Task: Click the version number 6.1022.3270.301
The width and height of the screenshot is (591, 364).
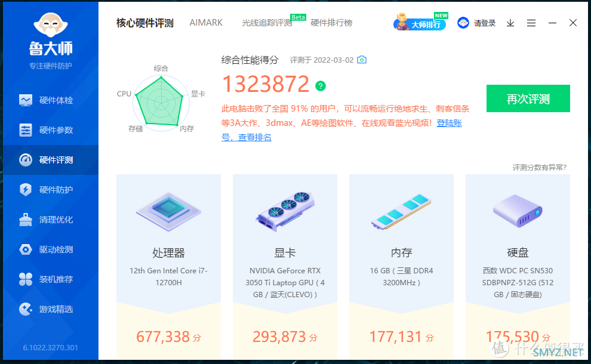Action: coord(51,347)
